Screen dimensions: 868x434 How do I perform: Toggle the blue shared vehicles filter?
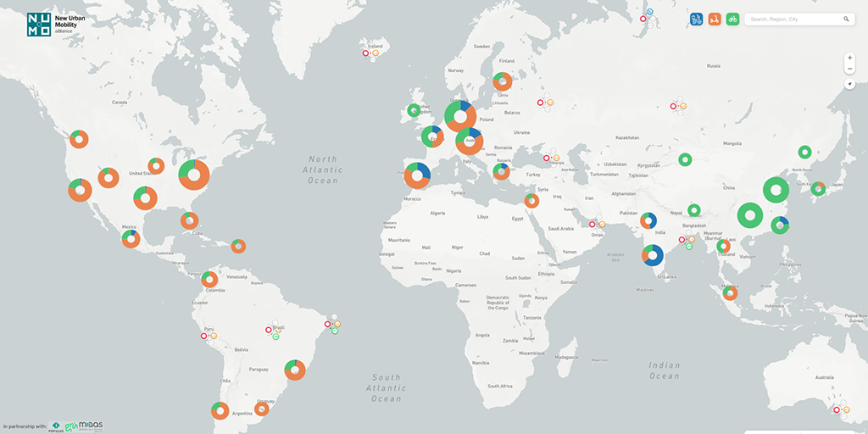click(696, 19)
